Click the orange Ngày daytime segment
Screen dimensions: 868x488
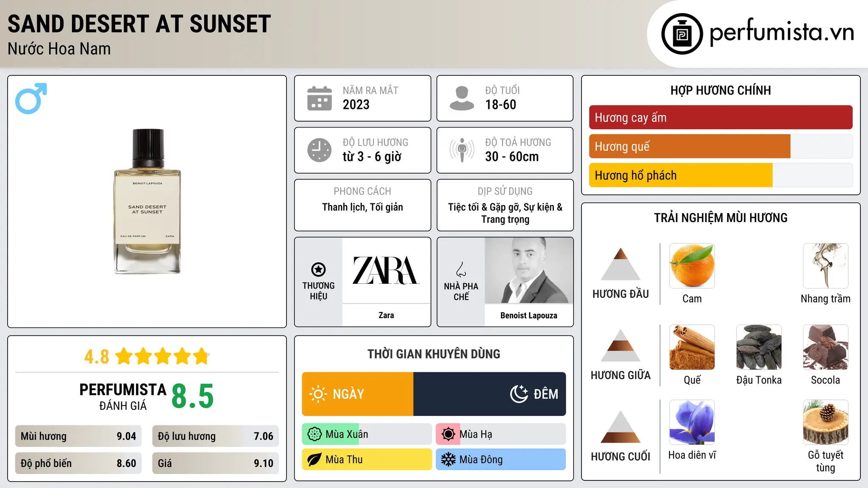(358, 394)
